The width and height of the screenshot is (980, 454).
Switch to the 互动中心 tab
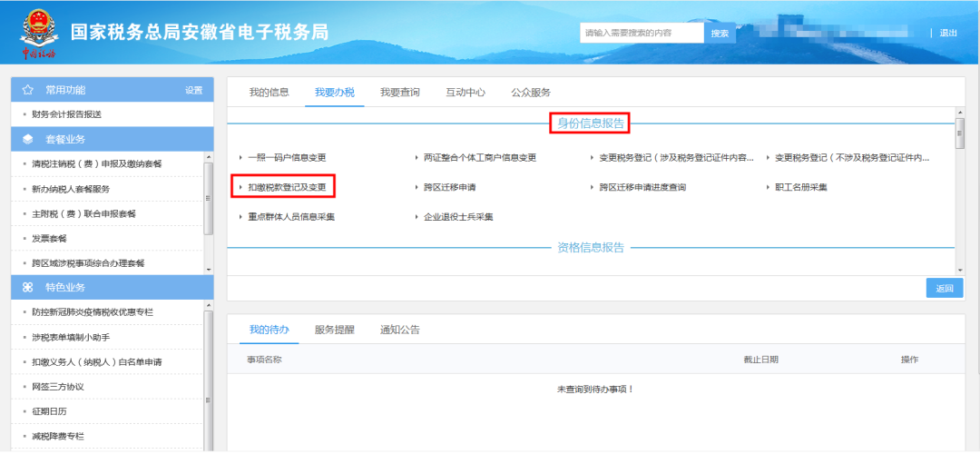click(465, 93)
